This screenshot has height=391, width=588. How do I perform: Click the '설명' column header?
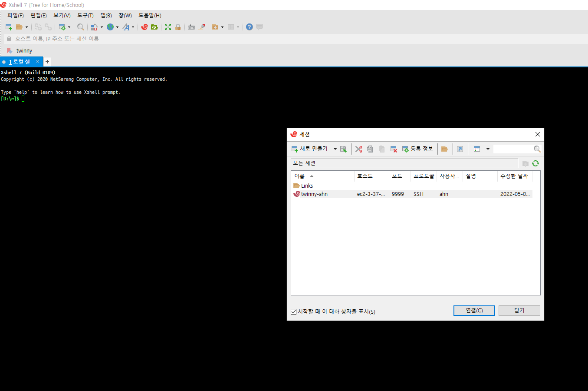(480, 176)
